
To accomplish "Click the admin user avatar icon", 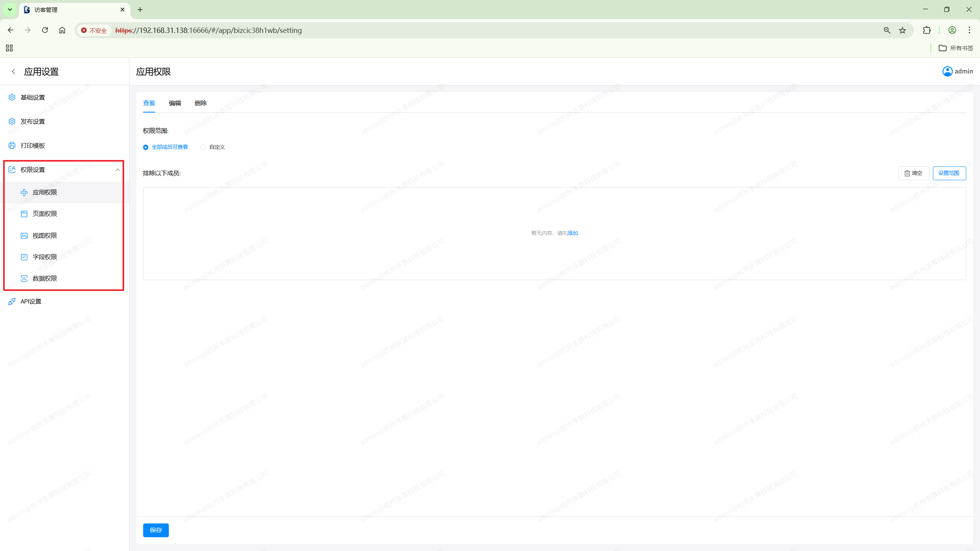I will 947,72.
